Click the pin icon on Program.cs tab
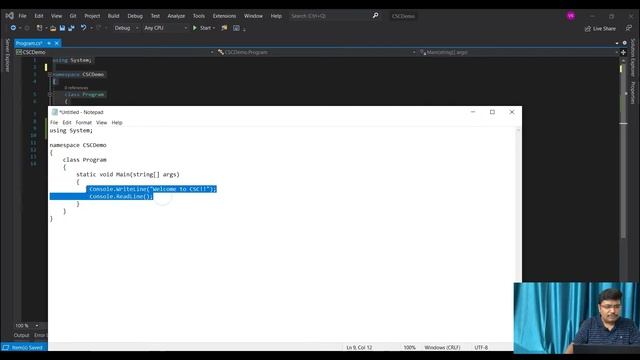 [49, 43]
